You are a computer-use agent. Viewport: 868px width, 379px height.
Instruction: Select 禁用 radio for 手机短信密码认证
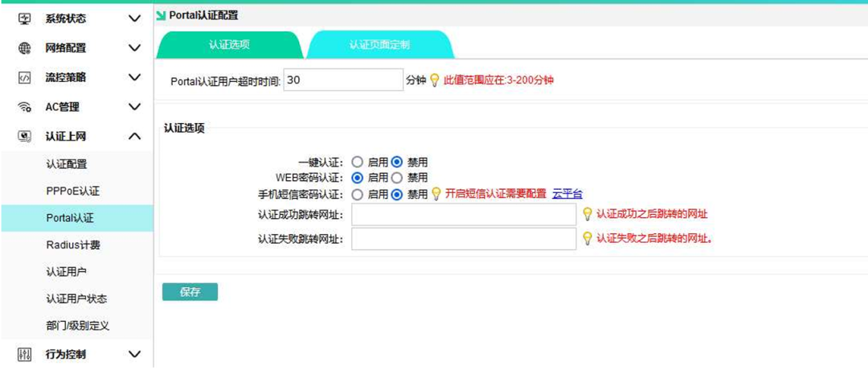pyautogui.click(x=397, y=195)
